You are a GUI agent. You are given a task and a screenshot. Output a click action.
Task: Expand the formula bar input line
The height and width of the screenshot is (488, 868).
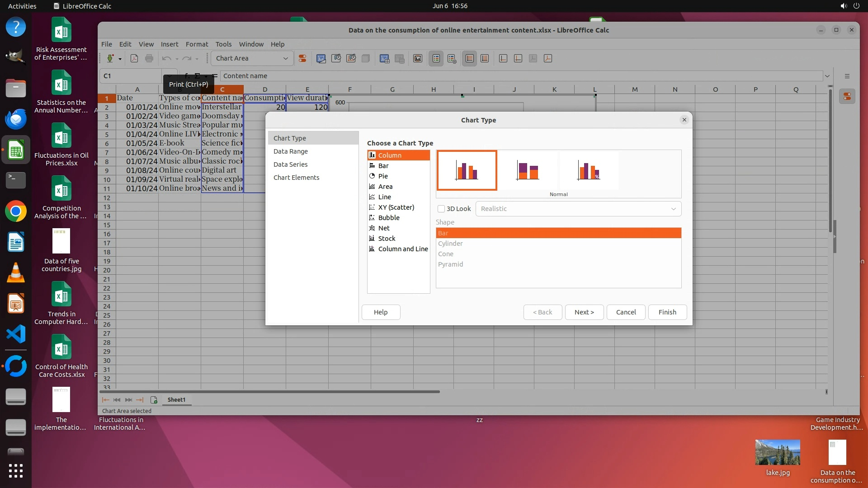(827, 76)
